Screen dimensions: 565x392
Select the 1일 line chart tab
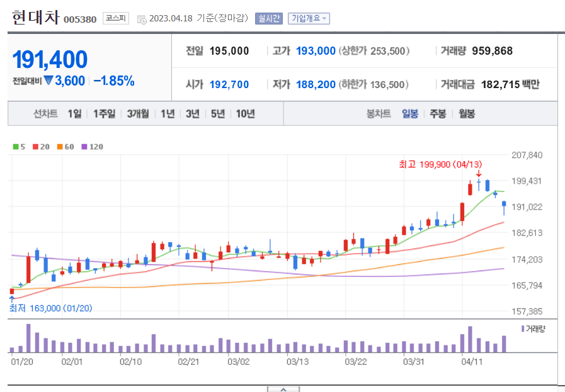coord(74,114)
